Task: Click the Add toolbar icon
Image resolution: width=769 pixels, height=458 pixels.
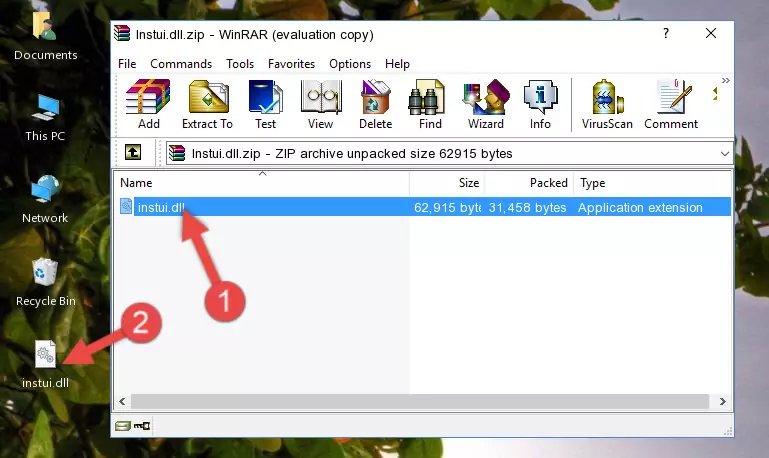Action: tap(148, 104)
